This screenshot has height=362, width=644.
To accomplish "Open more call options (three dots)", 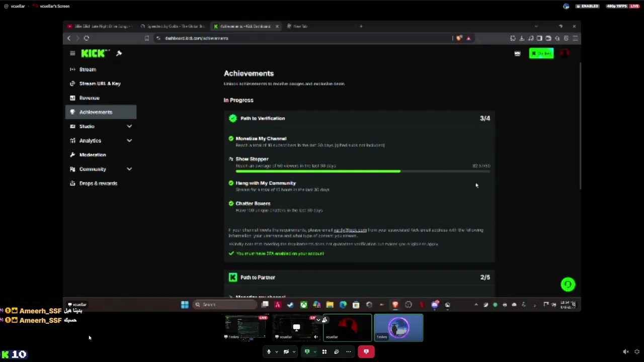I will (349, 352).
